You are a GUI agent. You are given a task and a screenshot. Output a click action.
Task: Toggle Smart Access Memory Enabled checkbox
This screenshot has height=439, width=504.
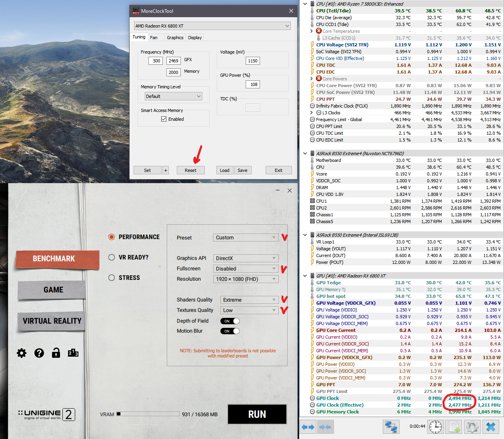[x=164, y=119]
